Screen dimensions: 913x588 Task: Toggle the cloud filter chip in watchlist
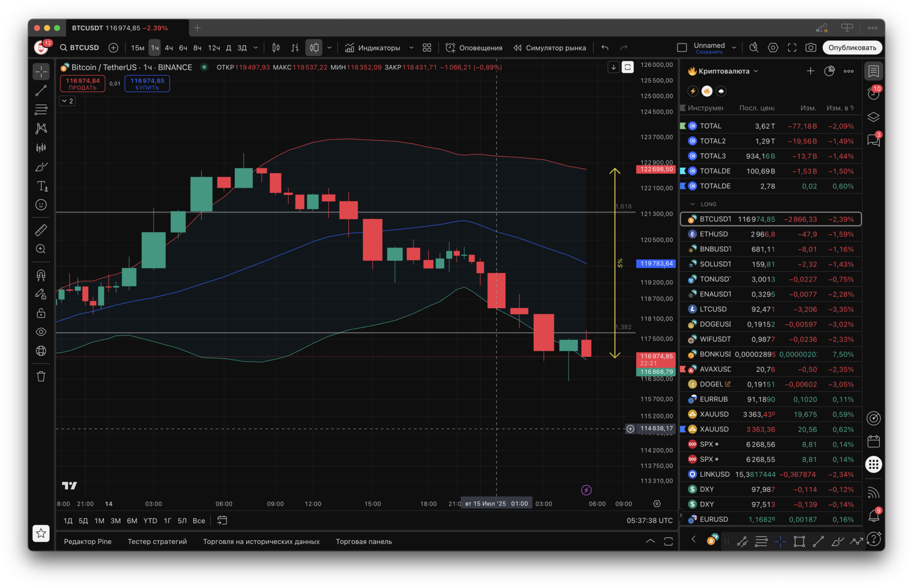[721, 91]
